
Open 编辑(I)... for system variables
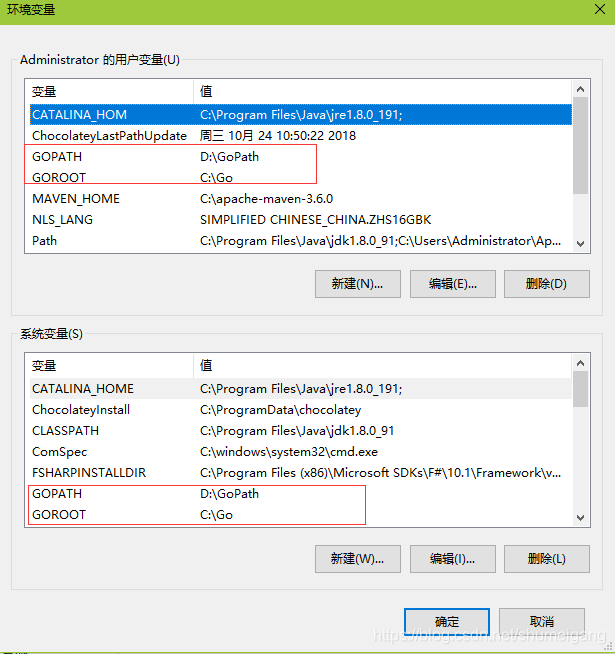[x=451, y=558]
